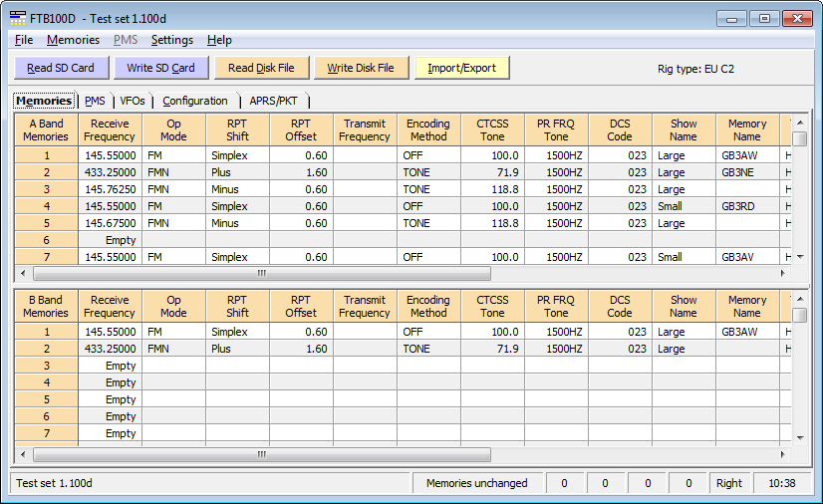823x504 pixels.
Task: Open the File menu
Action: click(24, 40)
